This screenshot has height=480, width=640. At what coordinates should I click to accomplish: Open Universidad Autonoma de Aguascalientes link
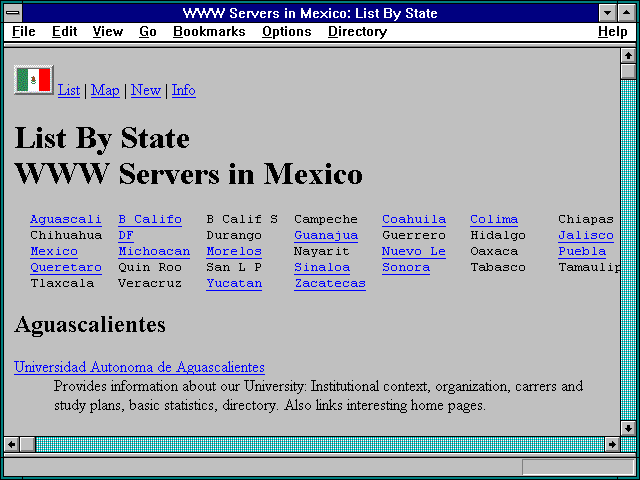point(139,367)
